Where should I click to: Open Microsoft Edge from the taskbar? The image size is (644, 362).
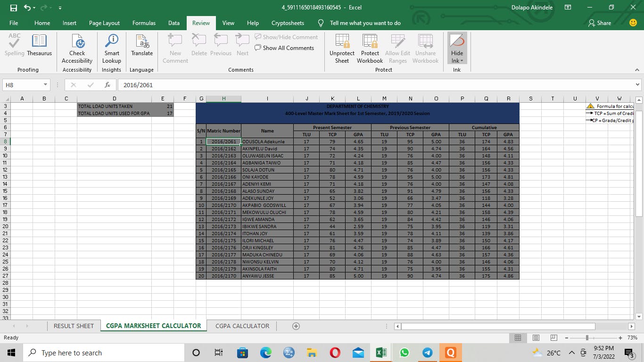click(266, 353)
